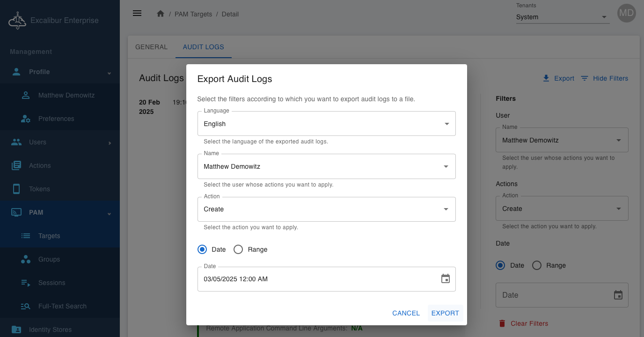Open the PAM Sessions menu item
The image size is (644, 337).
[x=51, y=283]
